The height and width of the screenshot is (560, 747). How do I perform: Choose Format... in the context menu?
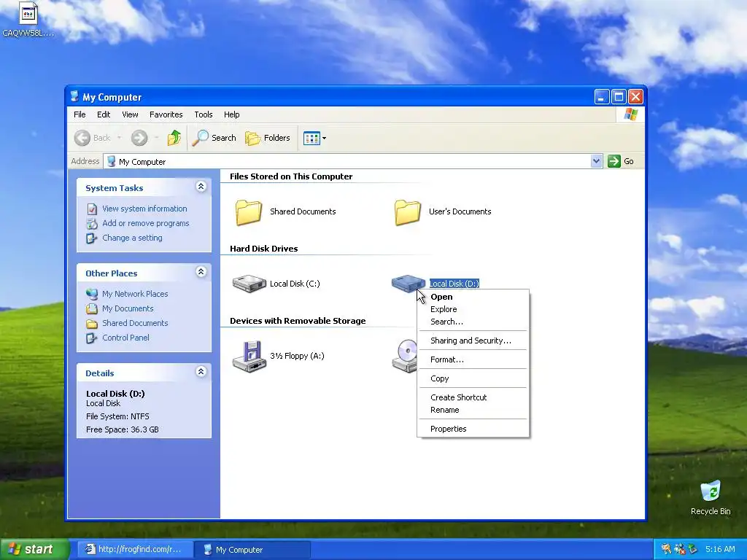(x=473, y=359)
